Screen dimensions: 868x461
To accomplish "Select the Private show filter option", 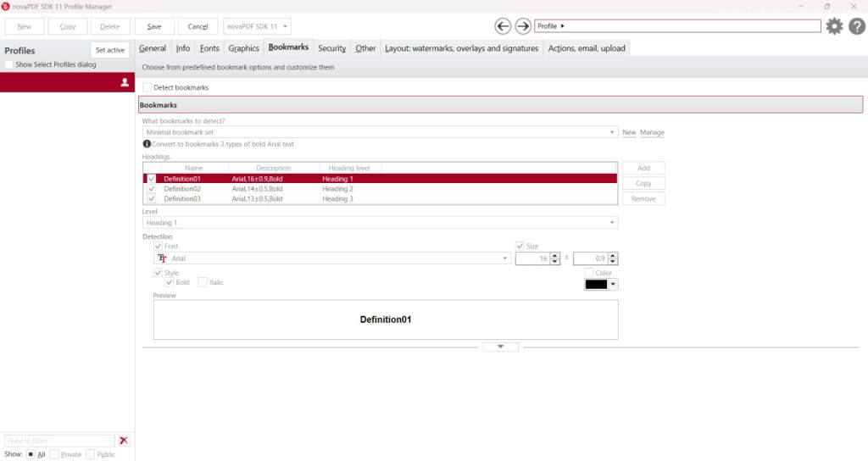I will coord(54,454).
